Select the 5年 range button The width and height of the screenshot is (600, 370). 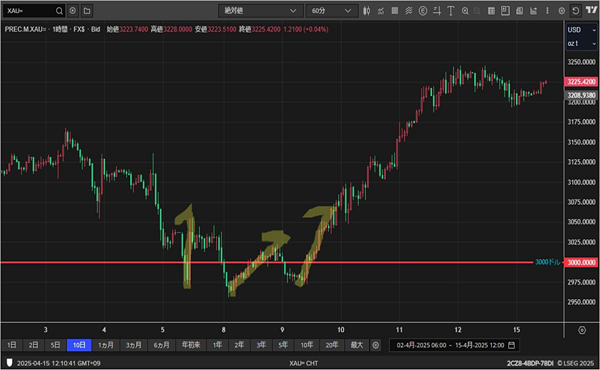coord(283,345)
